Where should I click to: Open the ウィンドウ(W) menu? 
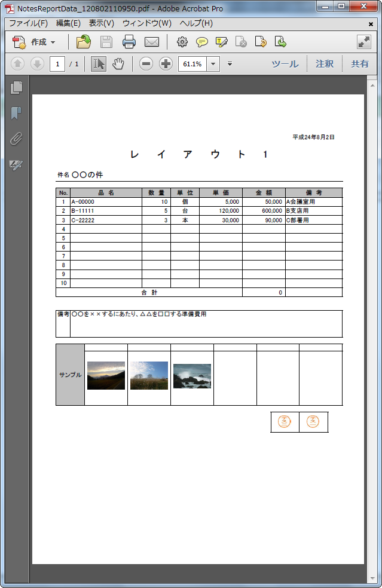(147, 23)
